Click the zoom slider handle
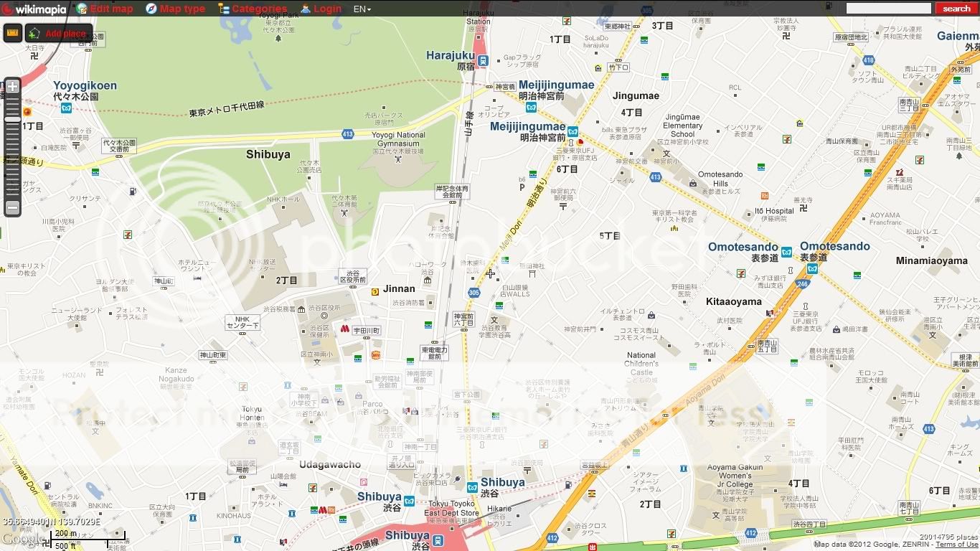 [x=12, y=120]
